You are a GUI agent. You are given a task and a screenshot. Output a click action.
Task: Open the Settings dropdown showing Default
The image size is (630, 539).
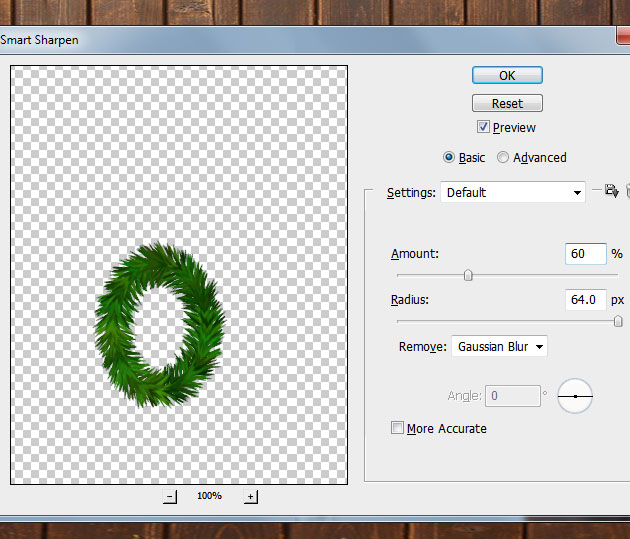point(513,192)
